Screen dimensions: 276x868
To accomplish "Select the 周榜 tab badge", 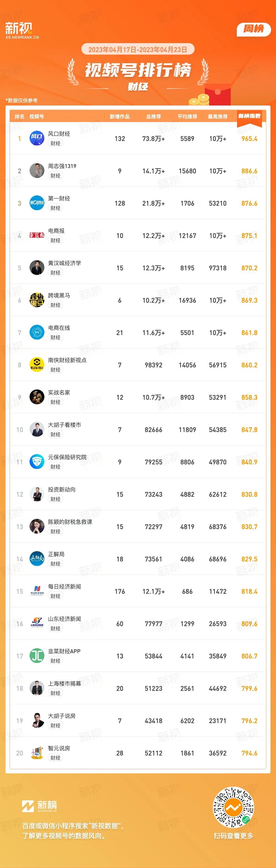I will click(x=254, y=29).
